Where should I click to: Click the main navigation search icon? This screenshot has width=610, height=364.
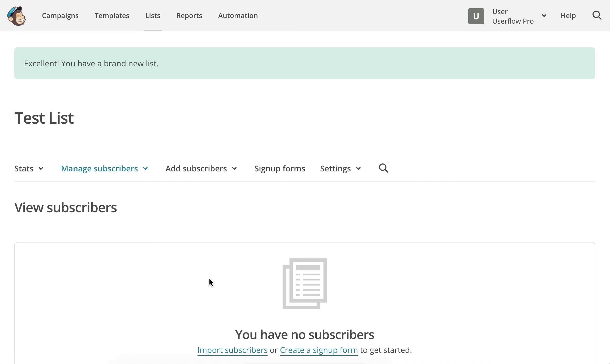[598, 15]
